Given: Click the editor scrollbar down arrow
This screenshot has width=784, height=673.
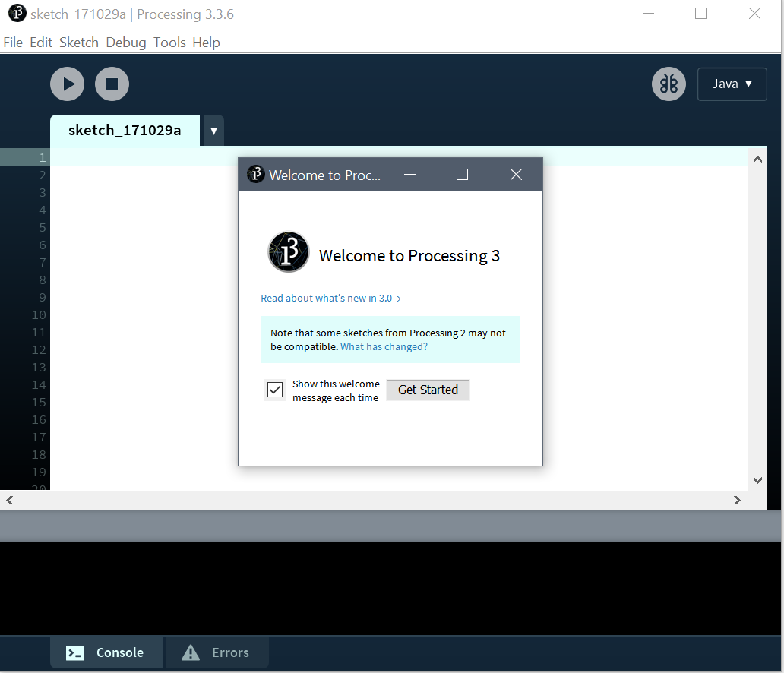Looking at the screenshot, I should [757, 479].
